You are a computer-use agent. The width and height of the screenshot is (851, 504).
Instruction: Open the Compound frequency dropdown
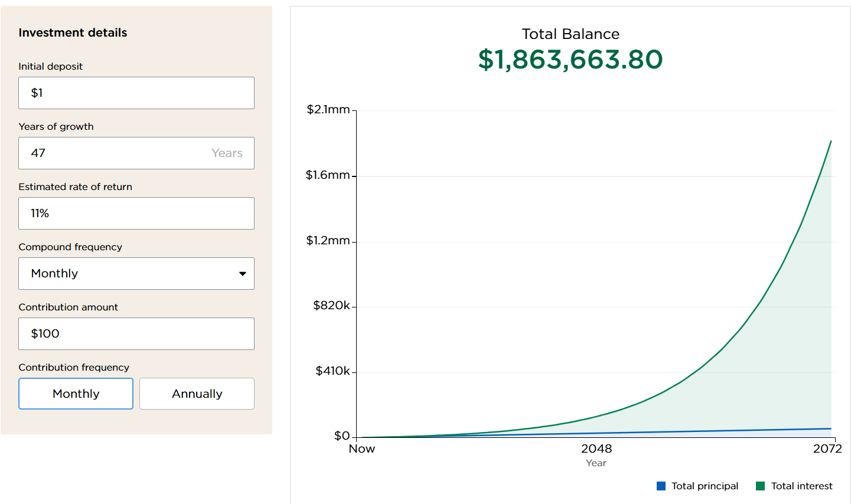tap(136, 273)
